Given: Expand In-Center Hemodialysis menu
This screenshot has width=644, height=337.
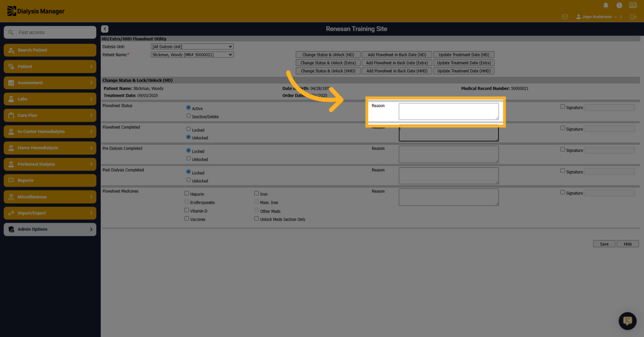Looking at the screenshot, I should click(x=50, y=132).
